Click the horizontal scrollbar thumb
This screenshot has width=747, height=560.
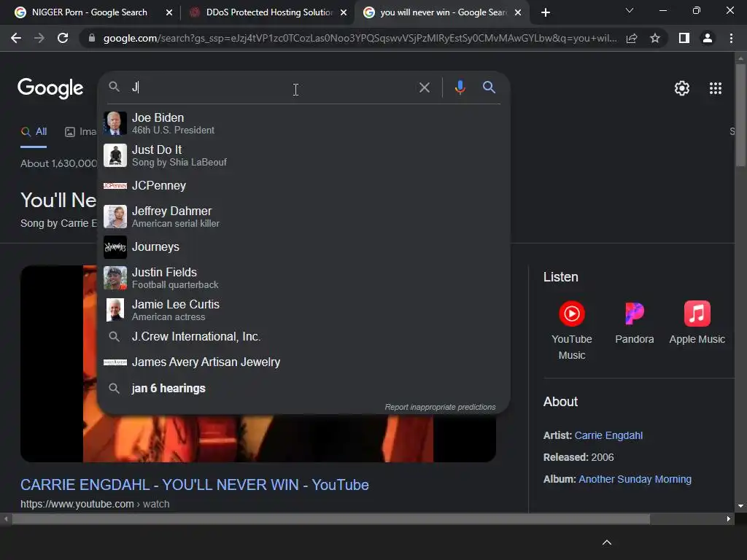point(330,518)
